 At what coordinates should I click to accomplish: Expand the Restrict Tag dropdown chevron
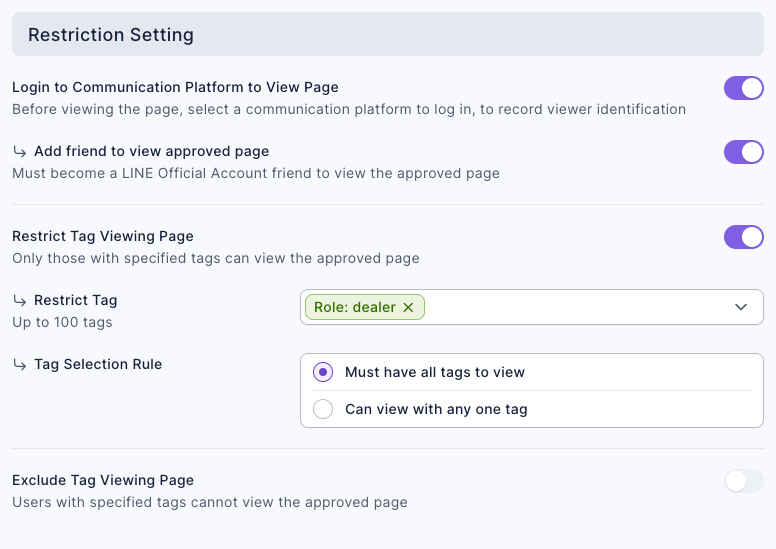(x=740, y=307)
